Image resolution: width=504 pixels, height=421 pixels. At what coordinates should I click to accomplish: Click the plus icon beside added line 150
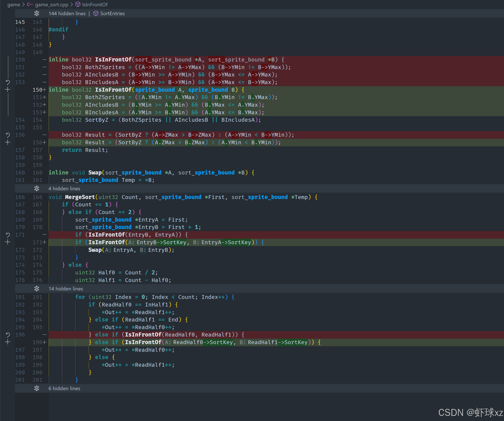click(8, 90)
